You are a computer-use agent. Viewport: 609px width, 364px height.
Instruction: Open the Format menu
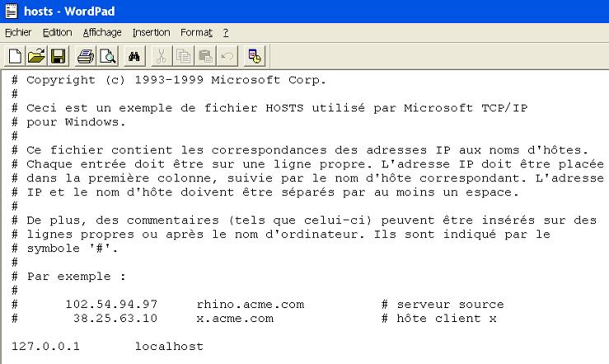tap(196, 32)
